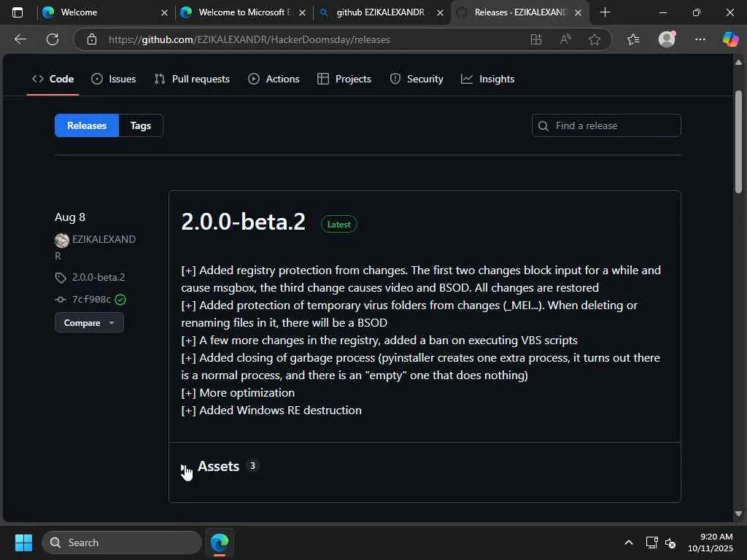The width and height of the screenshot is (747, 560).
Task: Click the Read aloud icon
Action: coord(565,39)
